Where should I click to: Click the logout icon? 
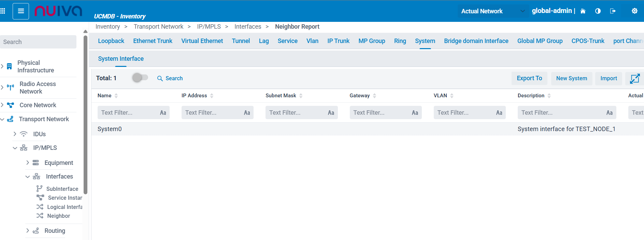tap(613, 11)
